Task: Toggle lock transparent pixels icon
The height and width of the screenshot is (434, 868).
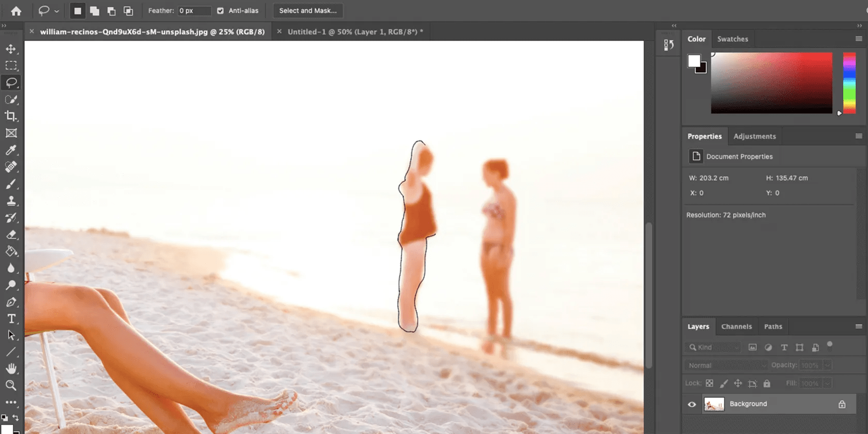Action: point(709,383)
